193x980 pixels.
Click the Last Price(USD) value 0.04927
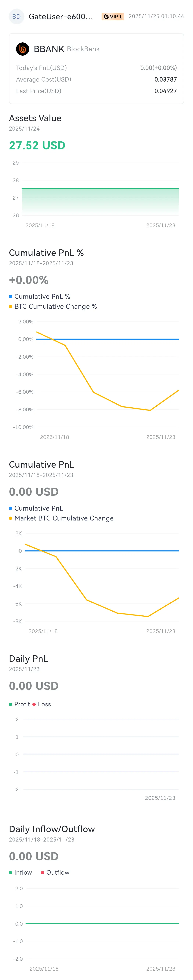[166, 91]
